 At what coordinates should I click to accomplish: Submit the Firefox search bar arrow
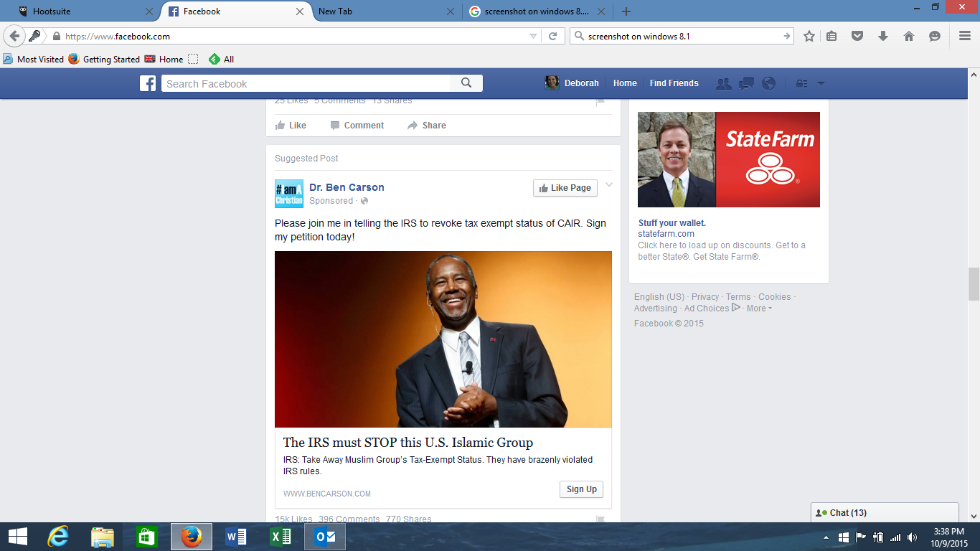[786, 36]
